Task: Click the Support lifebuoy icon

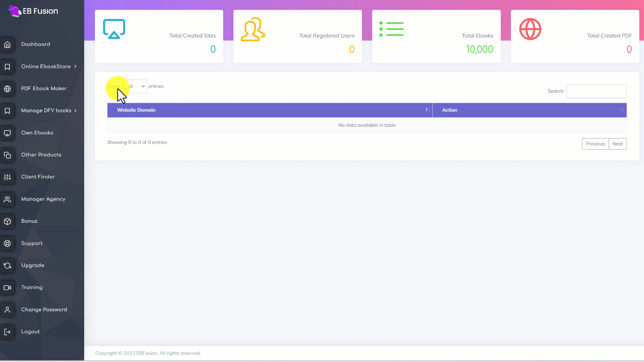Action: coord(7,243)
